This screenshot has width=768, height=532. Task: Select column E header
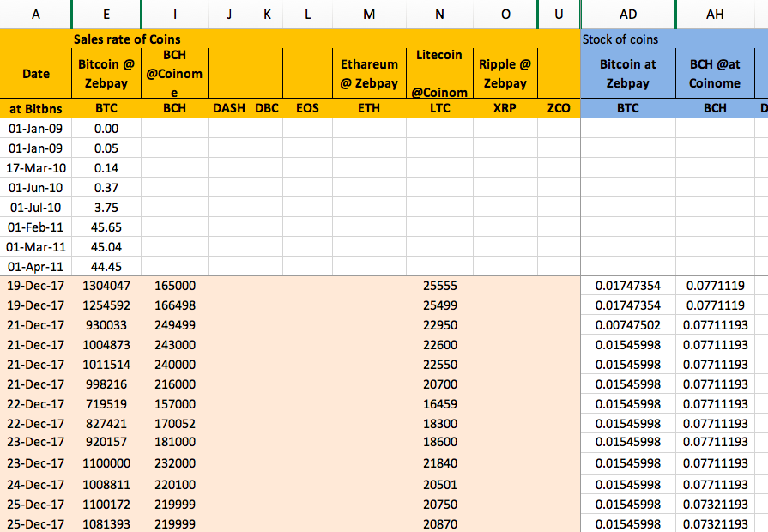(106, 15)
